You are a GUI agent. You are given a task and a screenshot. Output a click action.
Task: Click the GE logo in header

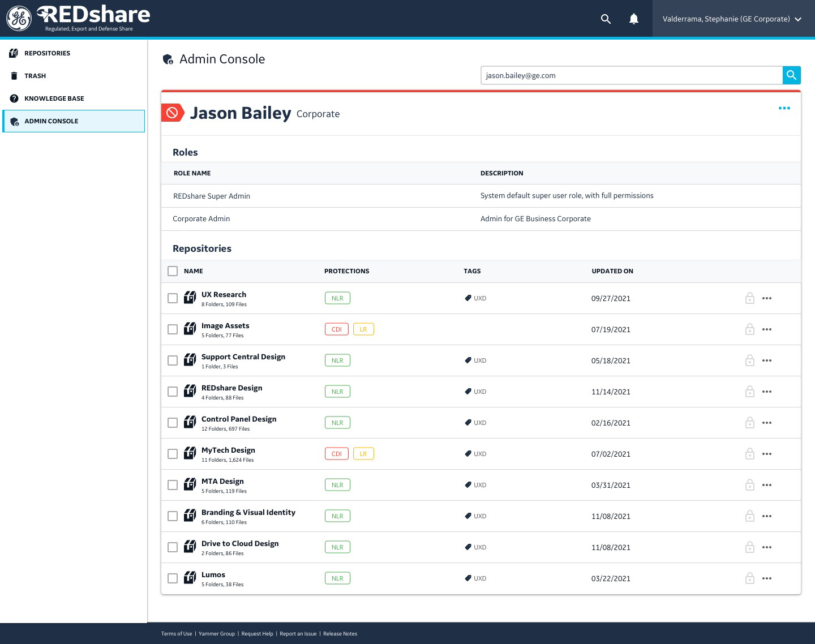pyautogui.click(x=19, y=19)
